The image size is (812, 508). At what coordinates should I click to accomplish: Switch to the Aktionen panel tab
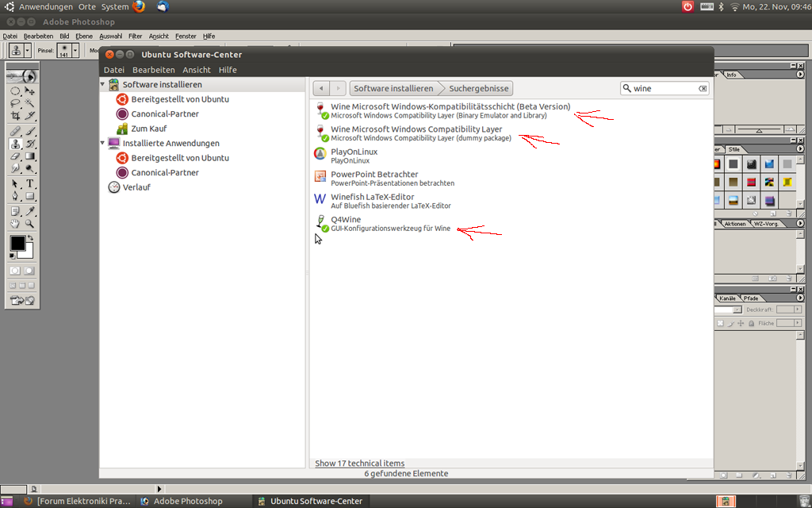click(734, 224)
